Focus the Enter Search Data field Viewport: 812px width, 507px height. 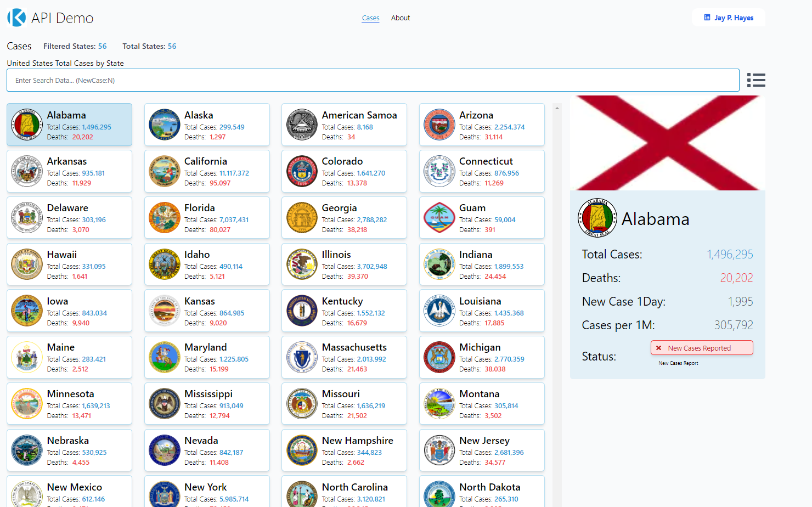(x=373, y=80)
